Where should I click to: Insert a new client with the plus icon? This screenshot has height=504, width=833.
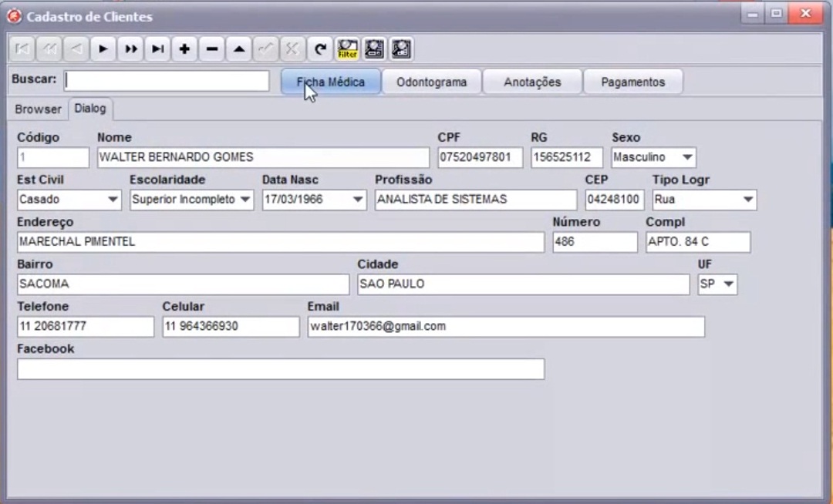point(184,49)
